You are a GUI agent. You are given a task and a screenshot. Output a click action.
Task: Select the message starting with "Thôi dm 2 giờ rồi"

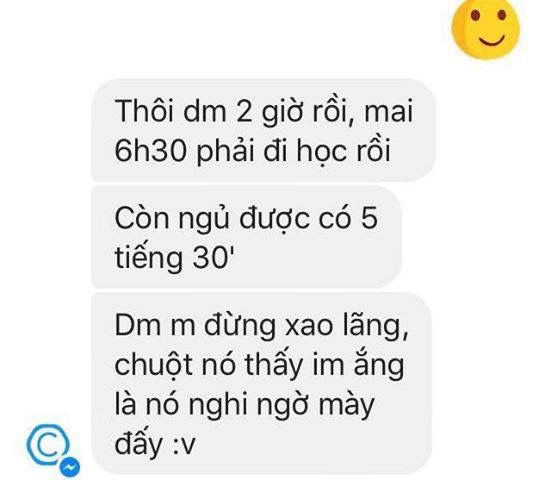coord(264,130)
